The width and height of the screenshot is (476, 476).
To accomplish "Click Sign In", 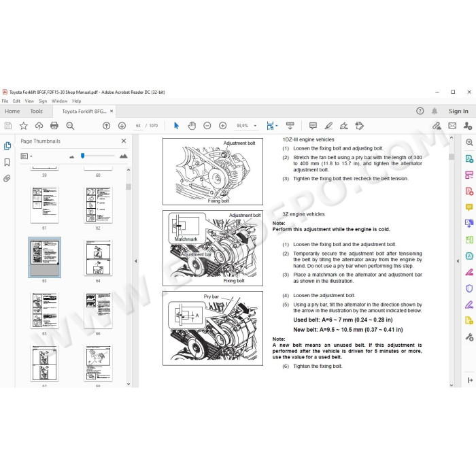I will point(458,112).
